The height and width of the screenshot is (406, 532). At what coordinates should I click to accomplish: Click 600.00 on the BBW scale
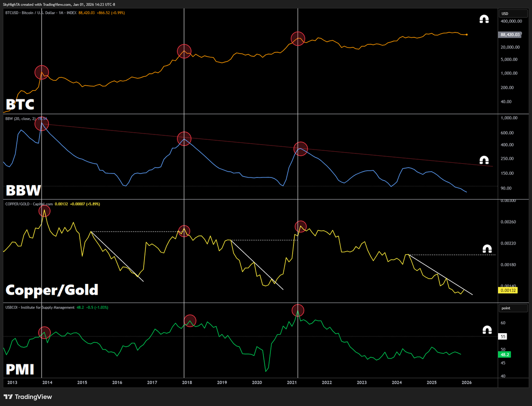[508, 133]
